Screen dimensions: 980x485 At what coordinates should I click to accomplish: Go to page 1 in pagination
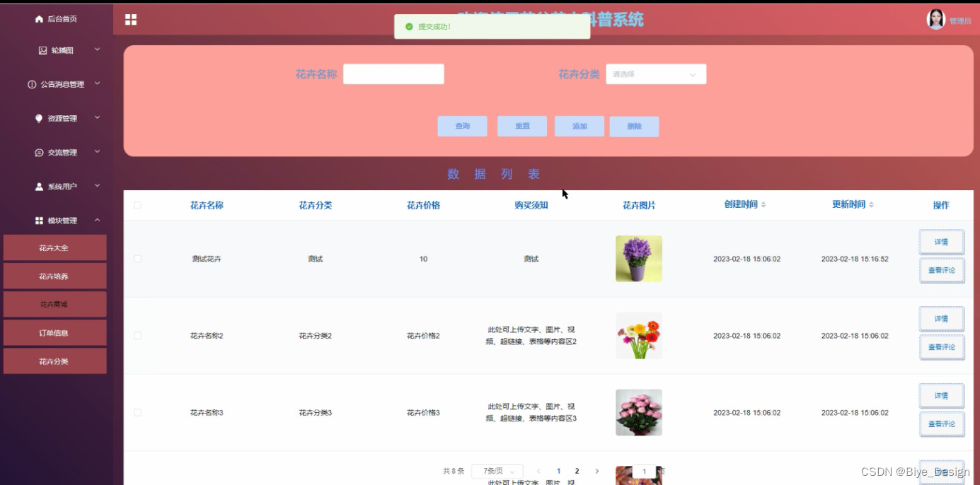coord(558,471)
